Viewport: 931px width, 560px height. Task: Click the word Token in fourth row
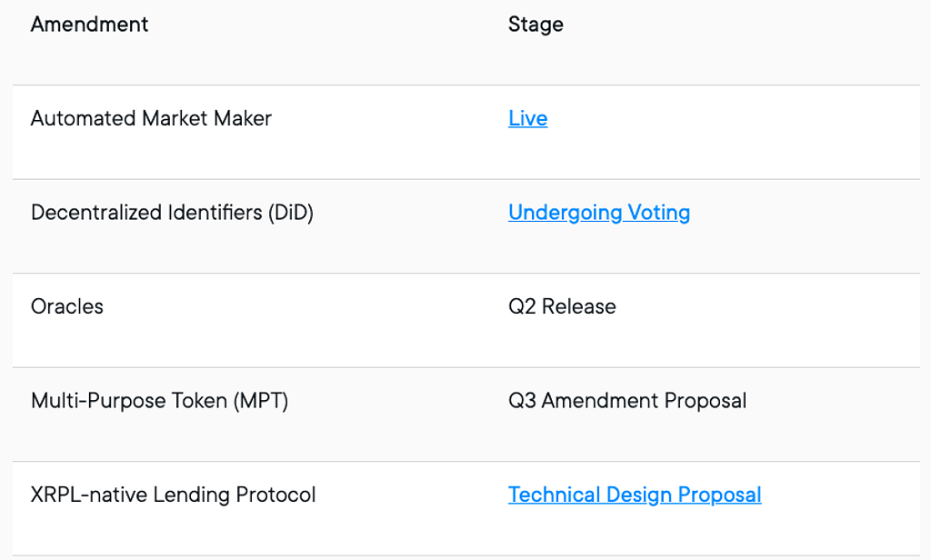(x=199, y=401)
